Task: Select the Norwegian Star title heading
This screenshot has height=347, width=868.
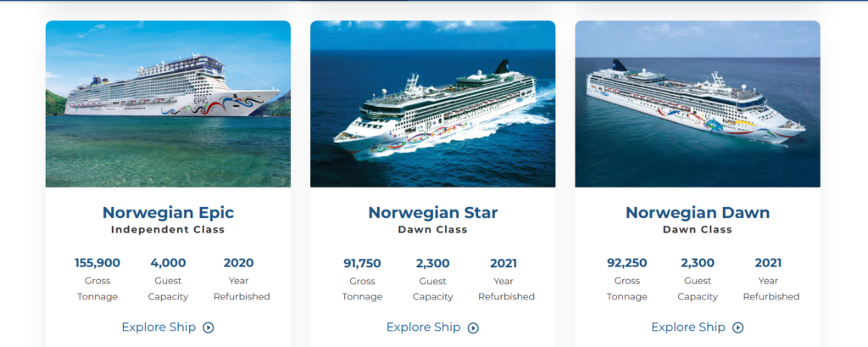Action: coord(432,212)
